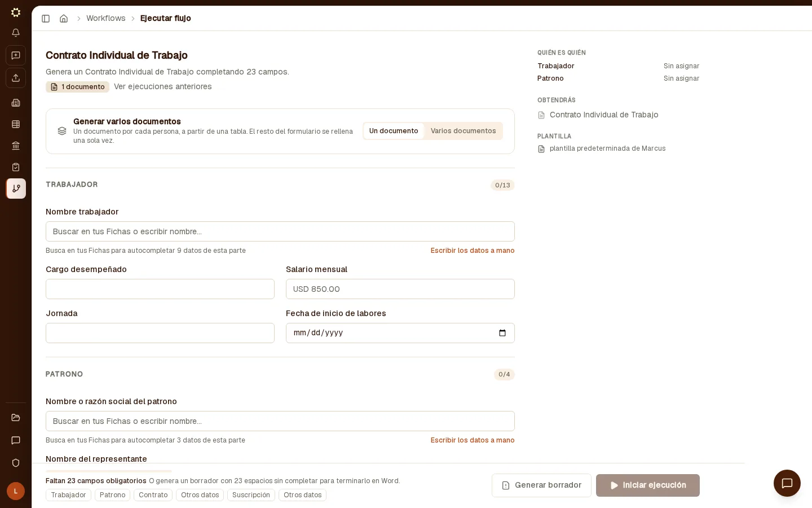
Task: Open the folder icon in the sidebar
Action: 16,418
